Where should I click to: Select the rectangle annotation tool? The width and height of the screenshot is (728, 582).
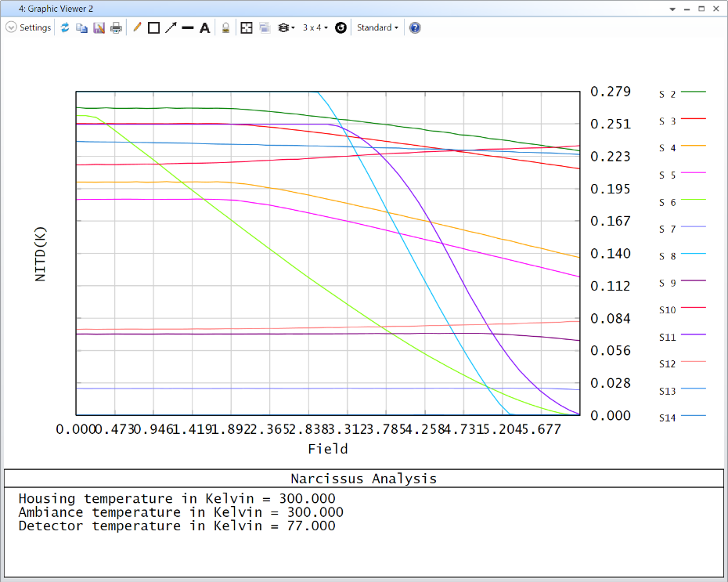tap(153, 27)
